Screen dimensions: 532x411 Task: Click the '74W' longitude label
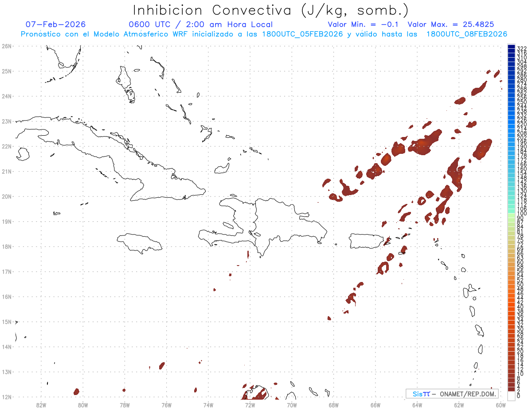point(208,405)
